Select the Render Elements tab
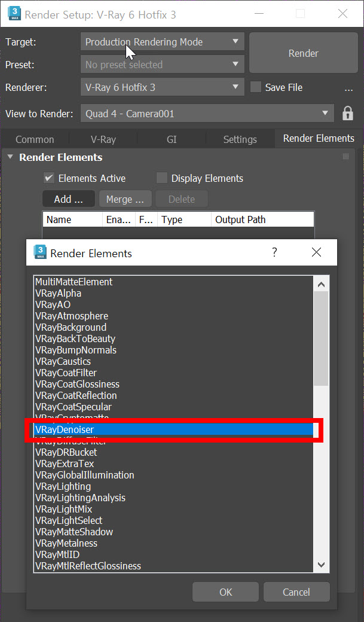 319,138
